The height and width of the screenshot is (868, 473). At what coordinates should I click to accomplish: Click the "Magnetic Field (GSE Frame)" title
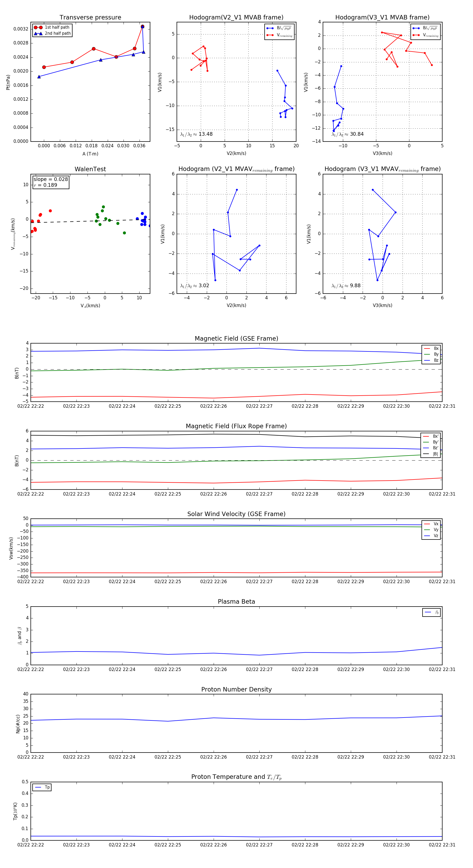click(x=236, y=339)
